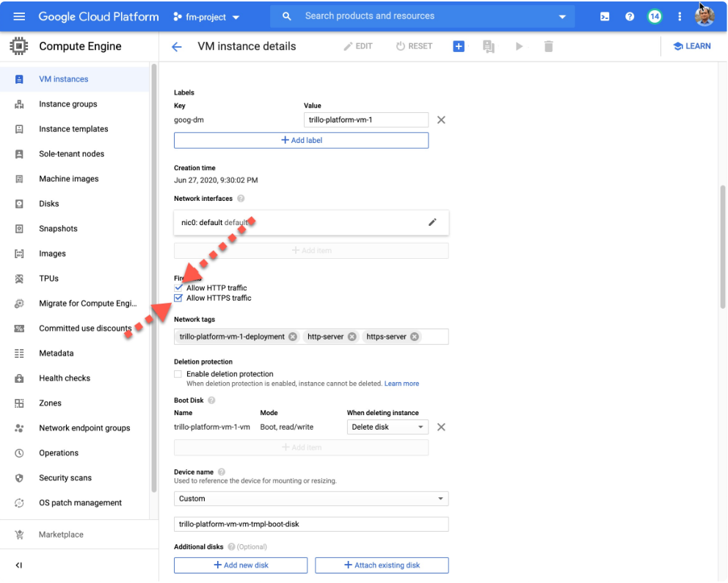Activate Cloud Shell icon
The image size is (728, 583).
point(605,17)
